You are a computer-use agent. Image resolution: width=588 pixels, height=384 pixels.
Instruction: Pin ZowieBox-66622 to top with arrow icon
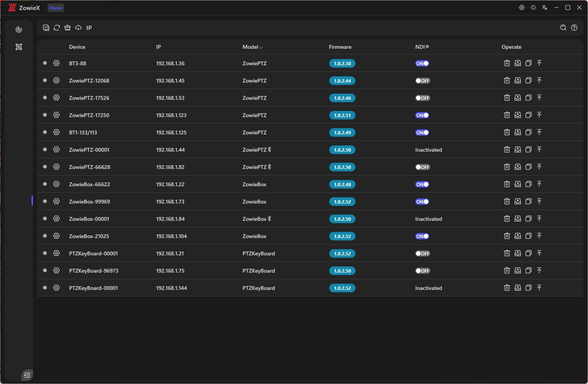click(x=539, y=184)
